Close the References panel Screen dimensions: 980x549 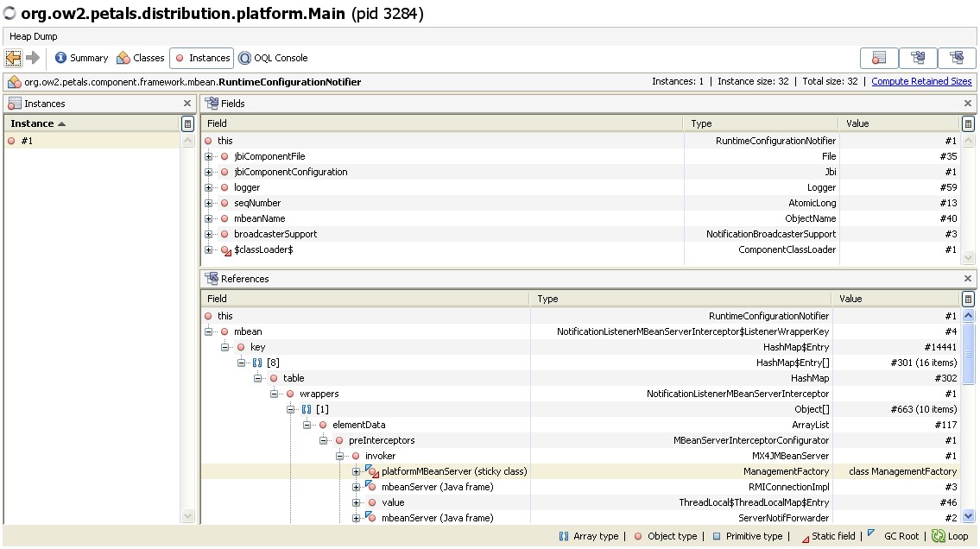click(968, 279)
